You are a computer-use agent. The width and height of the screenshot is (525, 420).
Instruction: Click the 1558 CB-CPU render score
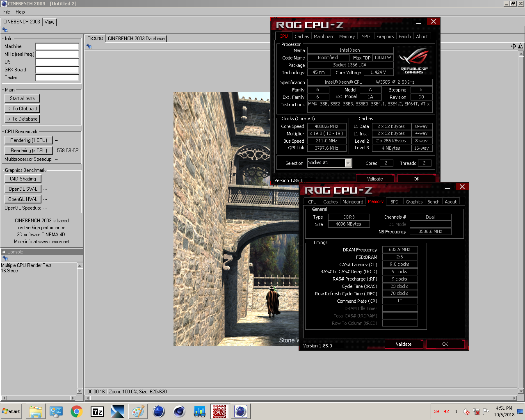(67, 151)
